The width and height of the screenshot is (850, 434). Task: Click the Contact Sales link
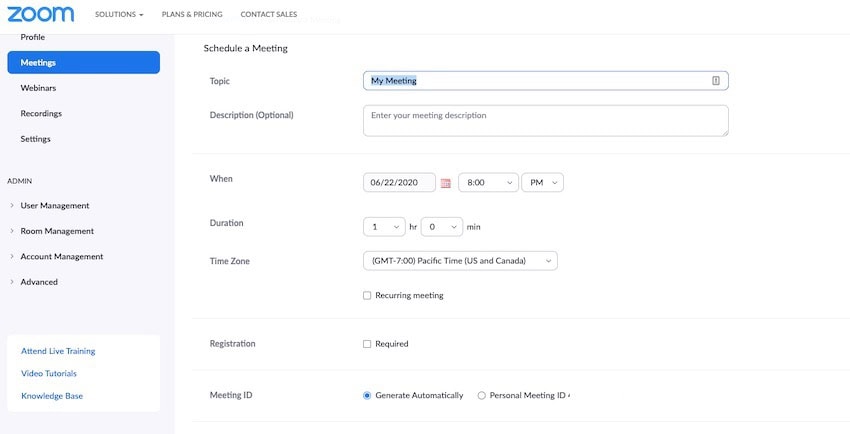[269, 15]
